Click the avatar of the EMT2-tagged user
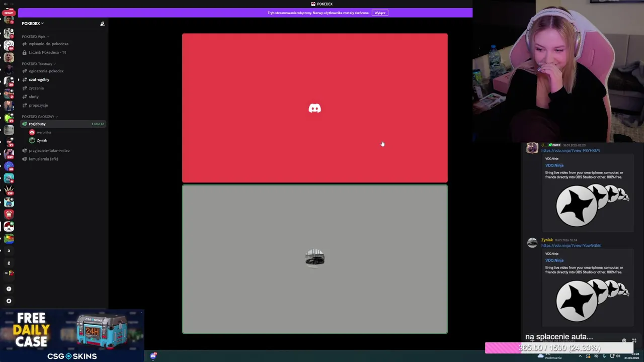Image resolution: width=644 pixels, height=362 pixels. (x=532, y=148)
